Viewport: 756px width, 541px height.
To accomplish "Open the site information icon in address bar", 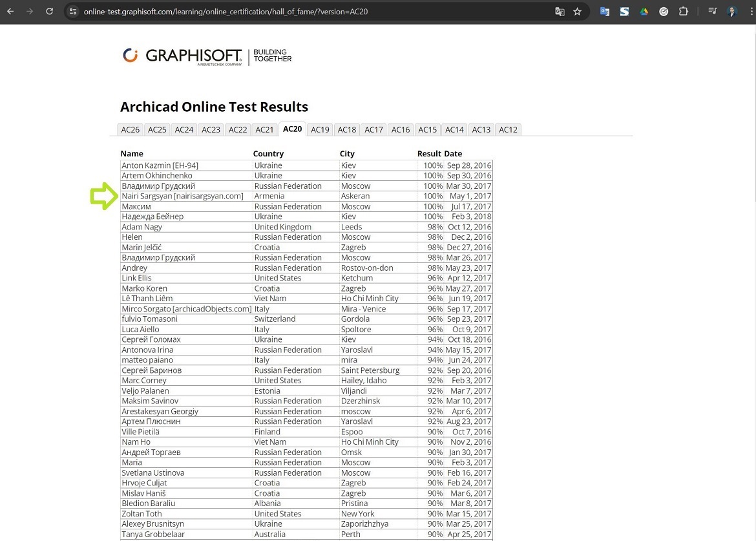I will pos(73,11).
